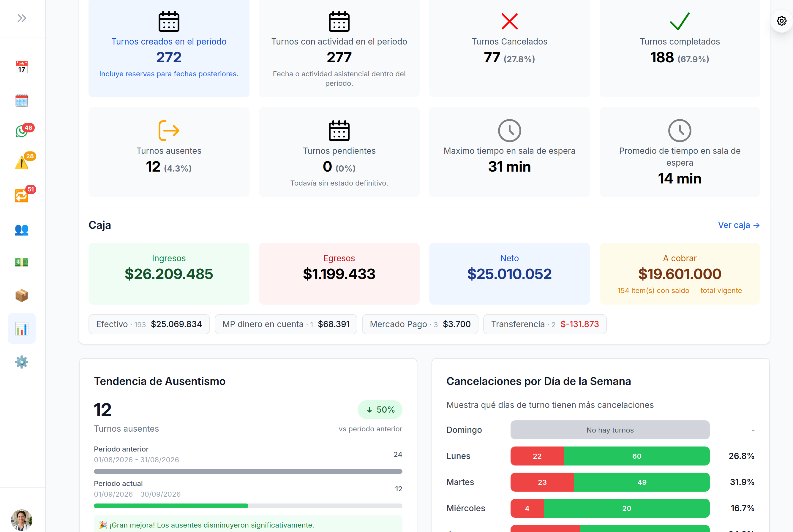Viewport: 793px width, 532px height.
Task: Open the gear settings icon in sidebar
Action: [22, 362]
